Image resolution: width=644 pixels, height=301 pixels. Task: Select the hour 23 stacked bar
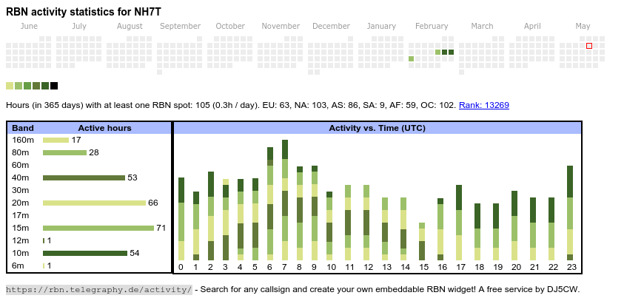tap(570, 213)
